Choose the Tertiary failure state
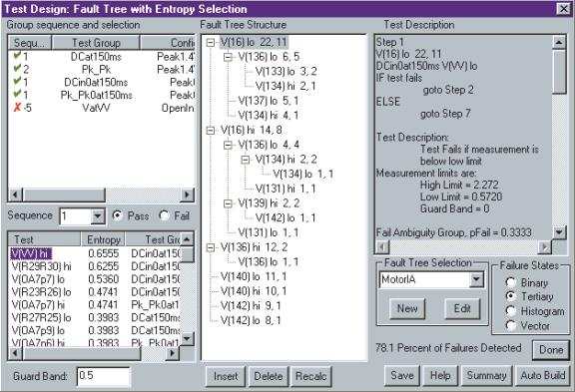 [x=511, y=296]
